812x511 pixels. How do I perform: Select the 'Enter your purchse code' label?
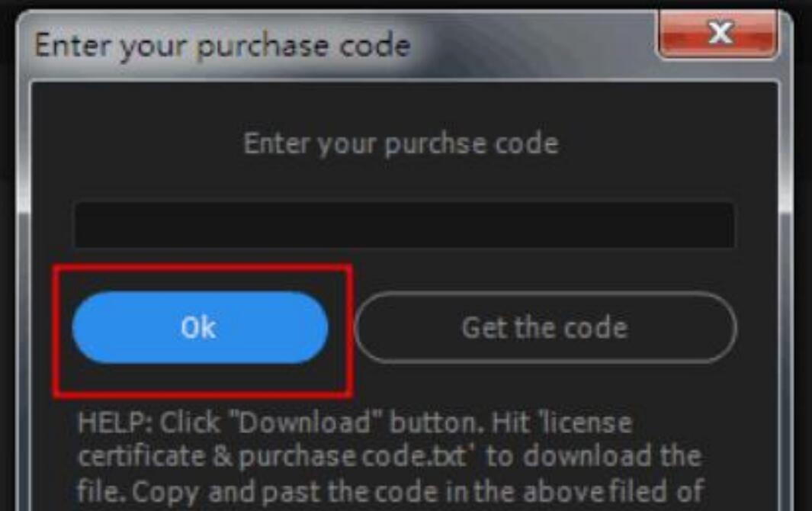401,143
